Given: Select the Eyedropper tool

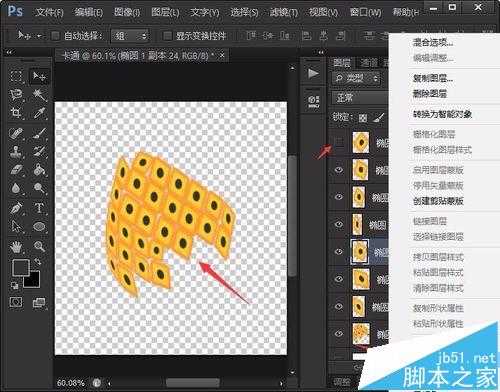Looking at the screenshot, I should point(39,113).
